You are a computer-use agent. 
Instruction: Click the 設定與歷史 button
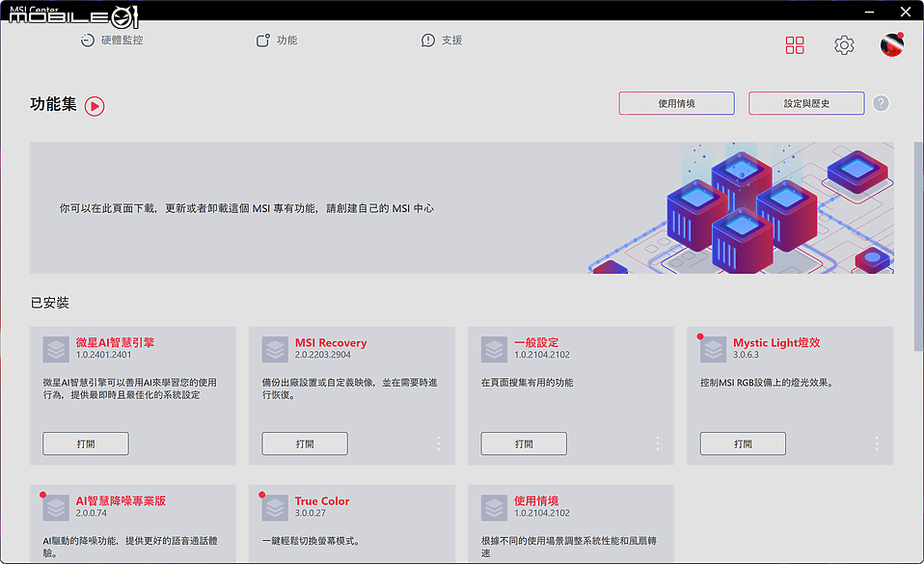click(806, 103)
